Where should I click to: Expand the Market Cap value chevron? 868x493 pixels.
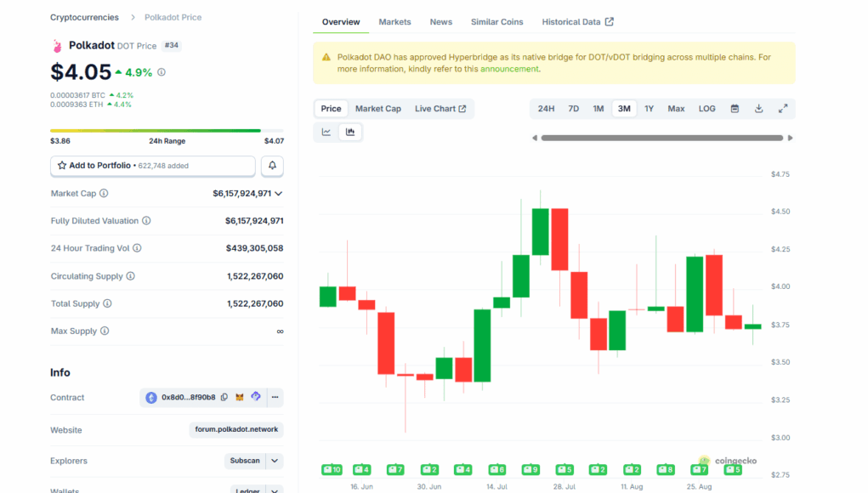(x=279, y=194)
